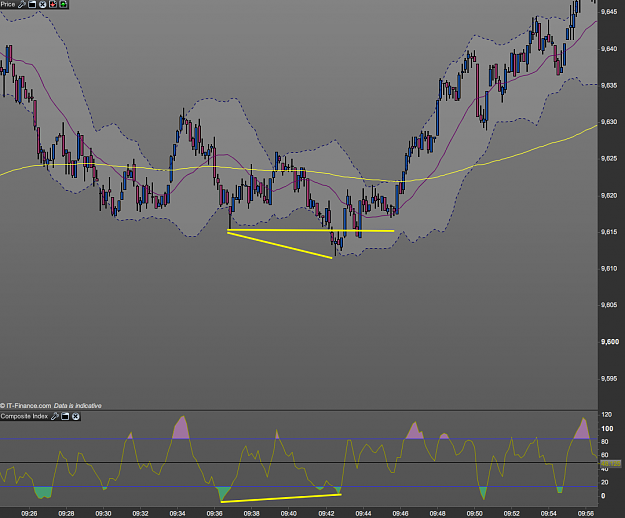Screen dimensions: 625x518
Task: Click the 09:36 time axis label
Action: [214, 514]
